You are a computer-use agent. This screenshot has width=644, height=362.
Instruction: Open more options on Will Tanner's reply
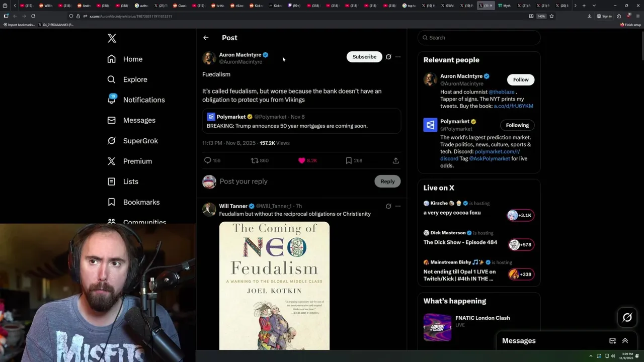398,206
